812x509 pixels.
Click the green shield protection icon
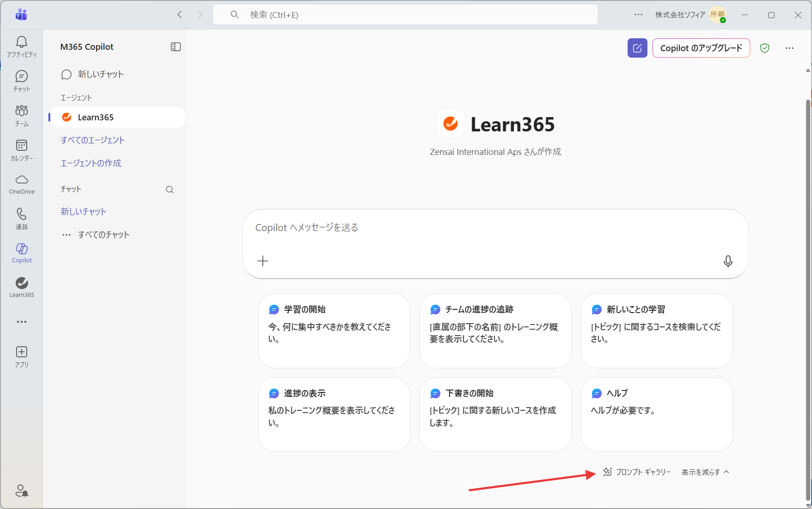765,48
